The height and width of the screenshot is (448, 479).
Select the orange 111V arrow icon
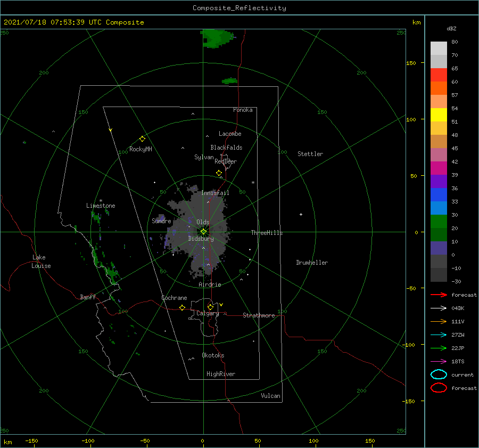(439, 321)
